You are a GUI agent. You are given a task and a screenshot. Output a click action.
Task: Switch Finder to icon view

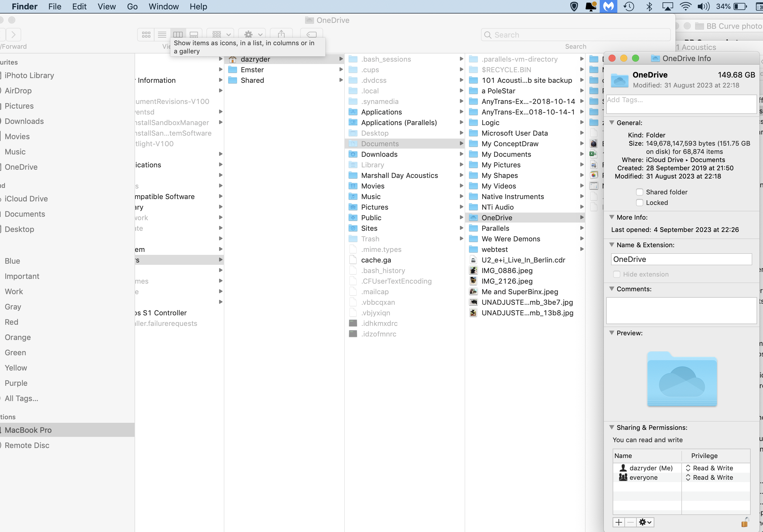[x=146, y=34]
